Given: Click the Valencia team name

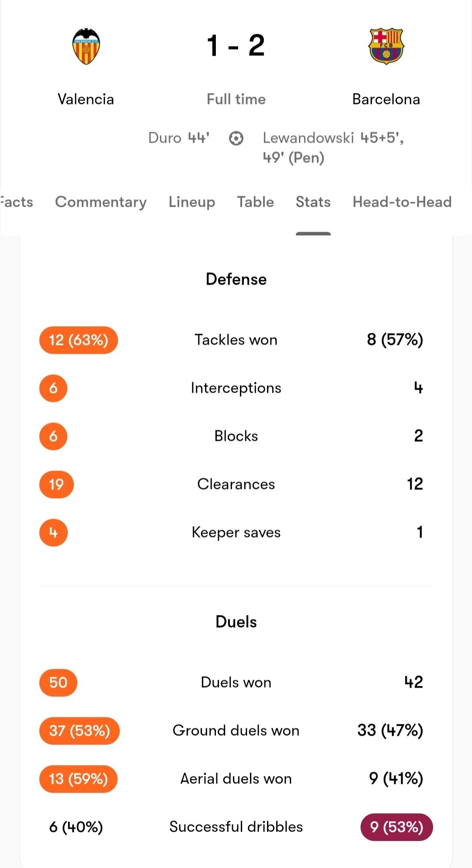Looking at the screenshot, I should [86, 99].
